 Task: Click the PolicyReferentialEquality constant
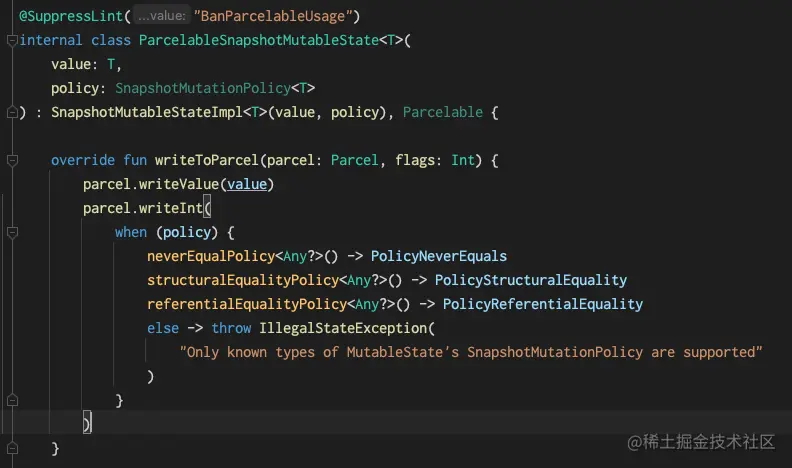coord(543,304)
